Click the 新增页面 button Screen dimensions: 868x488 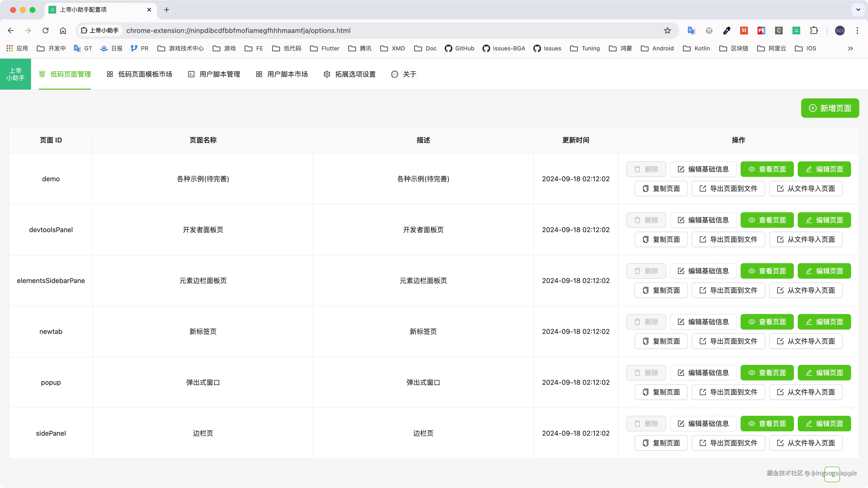[x=830, y=108]
